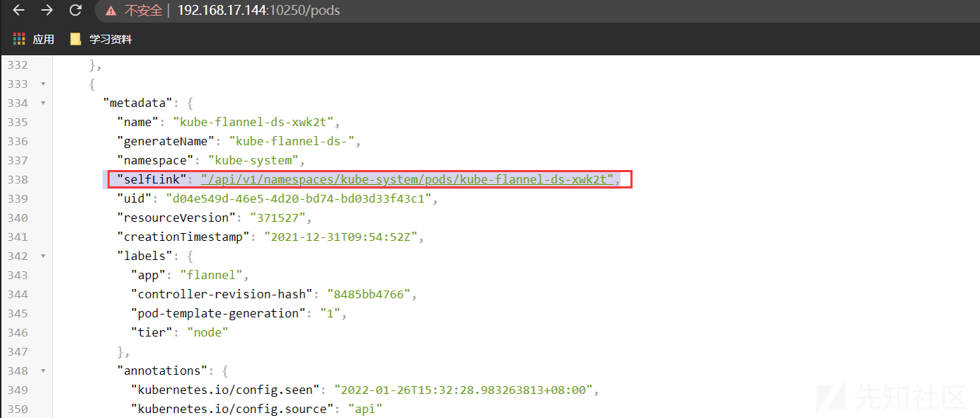Image resolution: width=980 pixels, height=418 pixels.
Task: Click line number 341 in gutter
Action: point(18,237)
